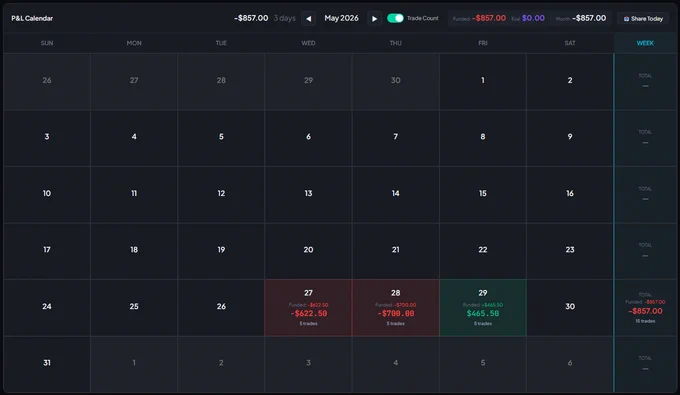The image size is (680, 395).
Task: Open May 29 cell showing $465.50
Action: [483, 307]
